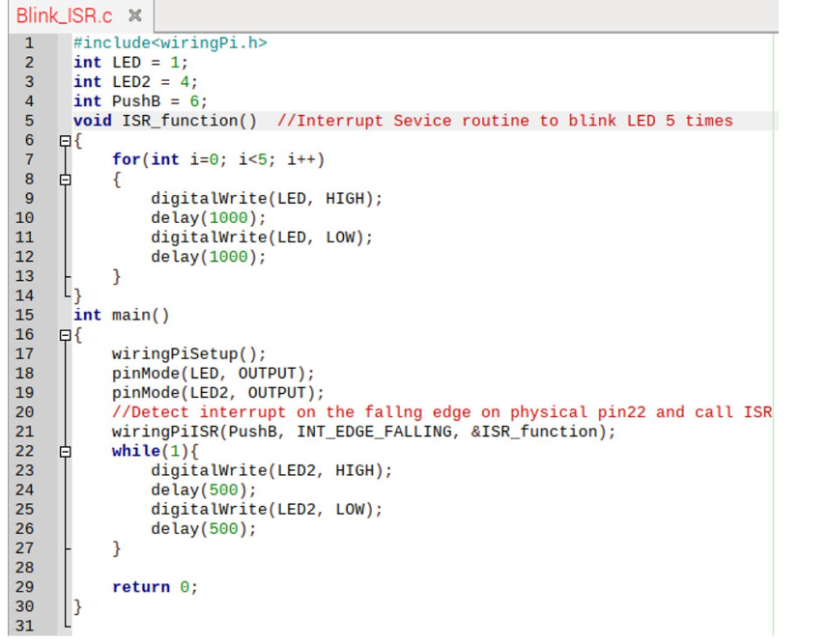Click line number 21 in the margin
The height and width of the screenshot is (644, 827).
[x=25, y=432]
